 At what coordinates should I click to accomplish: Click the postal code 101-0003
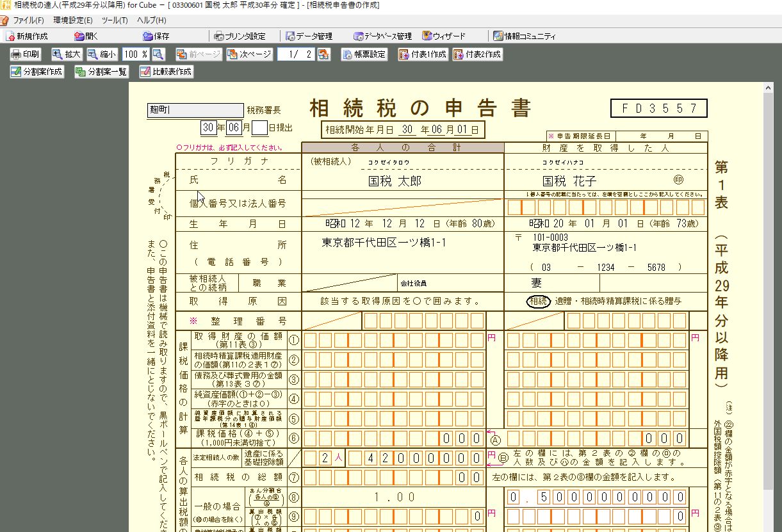point(550,237)
